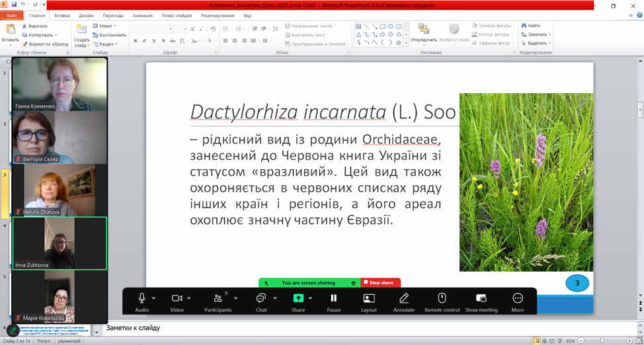Open the Zoom Chat panel
The height and width of the screenshot is (345, 644).
click(x=261, y=299)
